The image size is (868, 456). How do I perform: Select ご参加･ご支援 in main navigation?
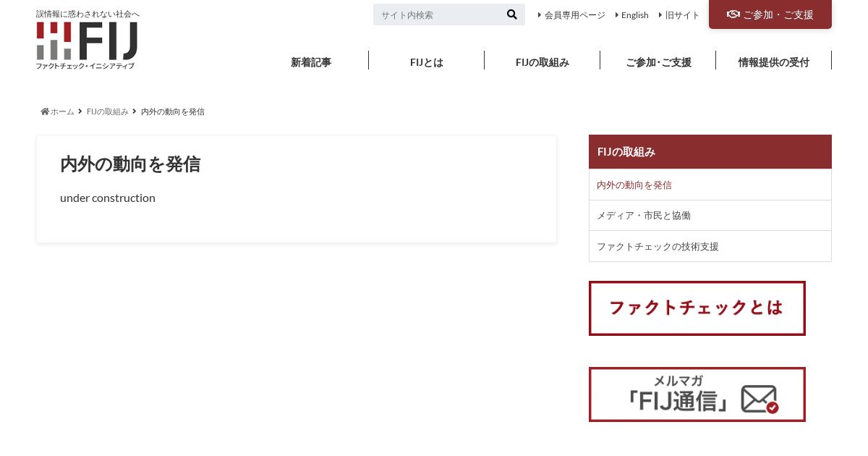[658, 62]
